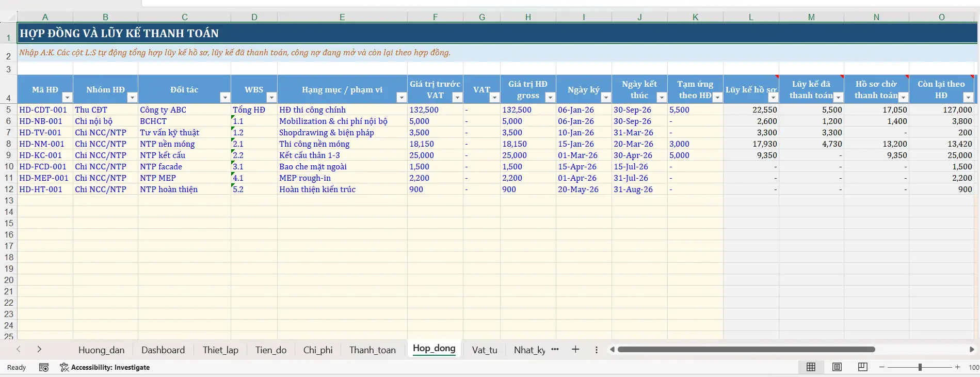Image resolution: width=980 pixels, height=377 pixels.
Task: Click the zoom slider handle
Action: point(920,367)
